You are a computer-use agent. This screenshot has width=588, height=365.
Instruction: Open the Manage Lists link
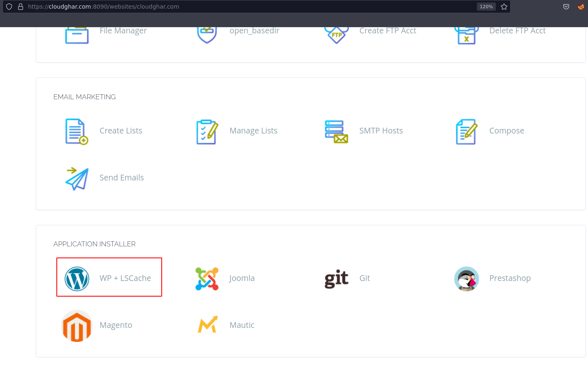click(x=253, y=131)
